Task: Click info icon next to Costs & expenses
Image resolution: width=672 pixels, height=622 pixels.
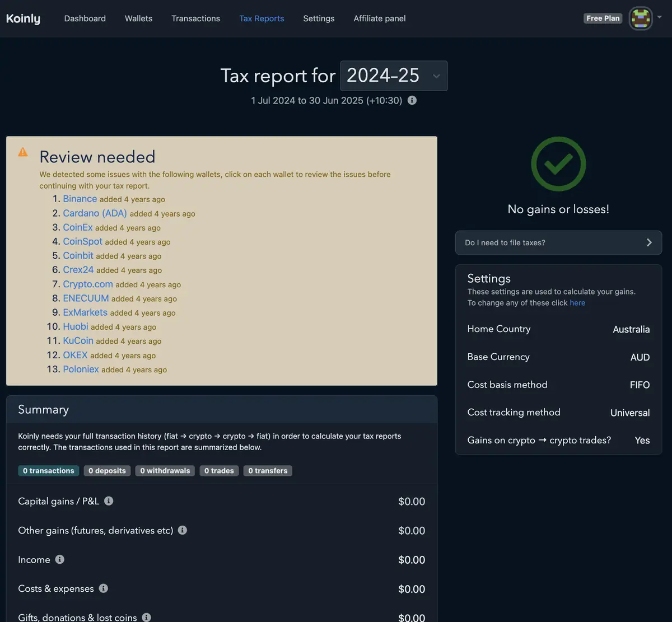Action: pos(104,588)
